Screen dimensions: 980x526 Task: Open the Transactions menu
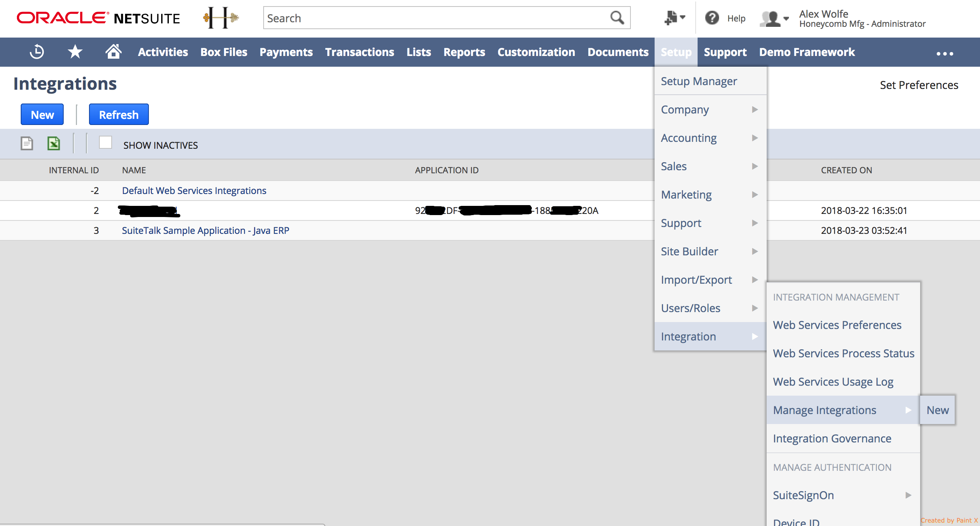click(360, 52)
